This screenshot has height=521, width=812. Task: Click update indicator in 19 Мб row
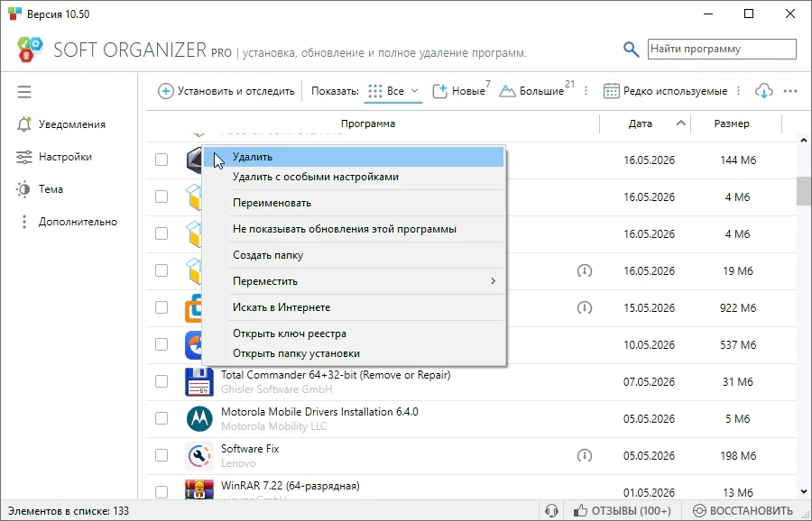[x=584, y=270]
